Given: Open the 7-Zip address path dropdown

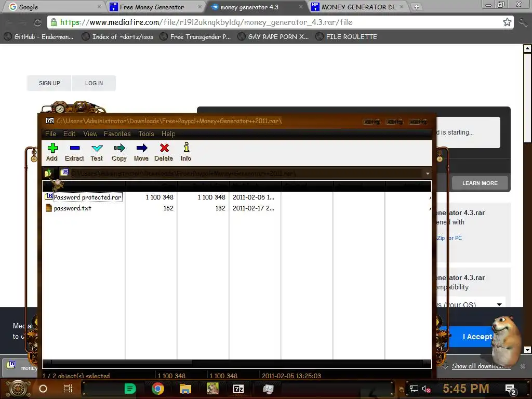Looking at the screenshot, I should pos(428,174).
